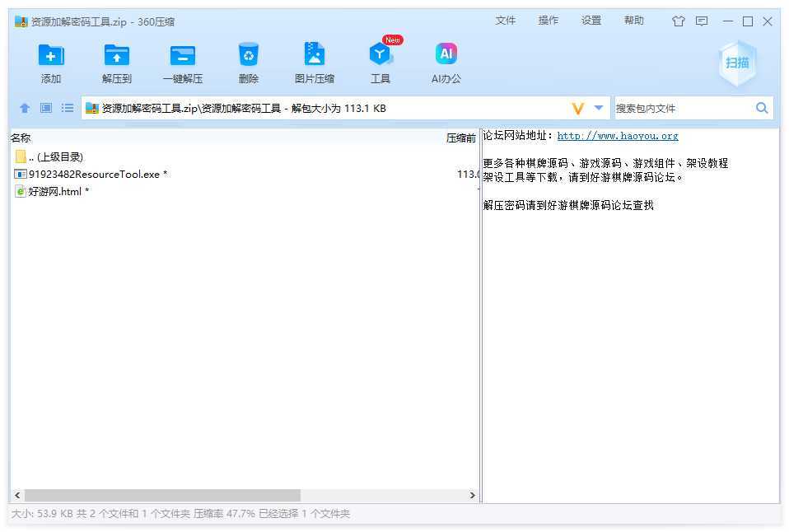Viewport: 789px width, 532px height.
Task: Open the 图片压缩 image compression tool
Action: coord(314,56)
